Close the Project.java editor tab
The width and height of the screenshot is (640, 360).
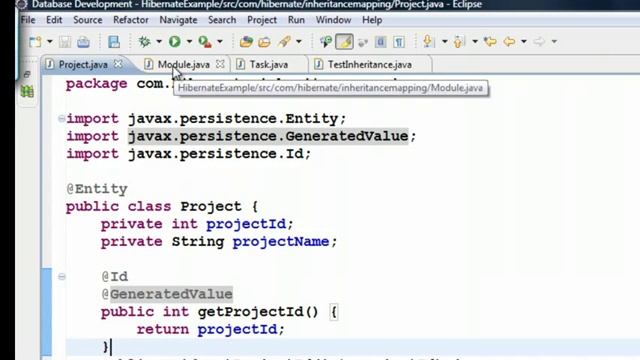tap(118, 64)
